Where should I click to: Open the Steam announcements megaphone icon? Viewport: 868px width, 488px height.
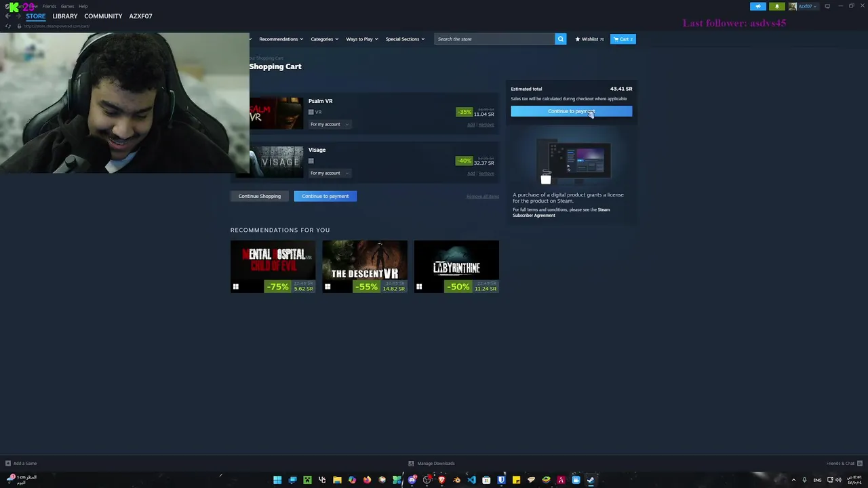758,6
